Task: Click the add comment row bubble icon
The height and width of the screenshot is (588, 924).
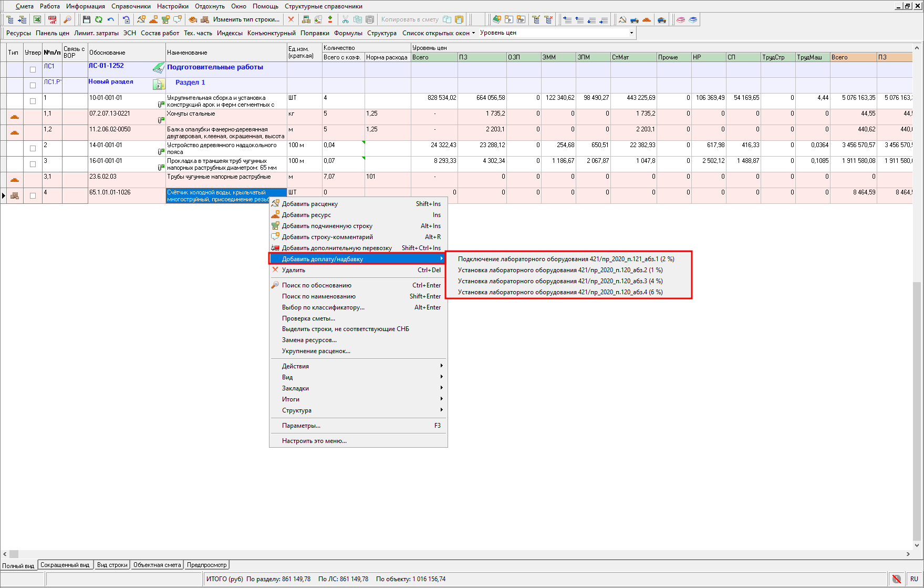Action: [x=178, y=19]
